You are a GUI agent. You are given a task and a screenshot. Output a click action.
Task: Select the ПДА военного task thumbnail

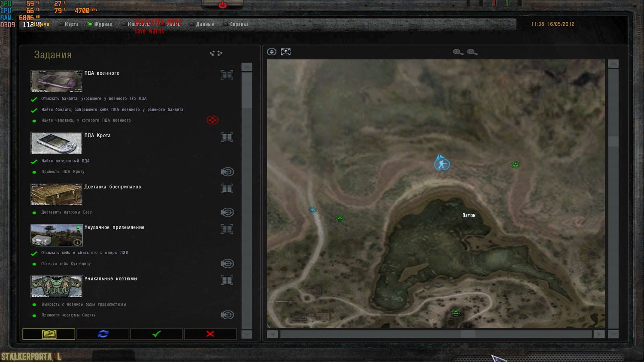coord(56,81)
